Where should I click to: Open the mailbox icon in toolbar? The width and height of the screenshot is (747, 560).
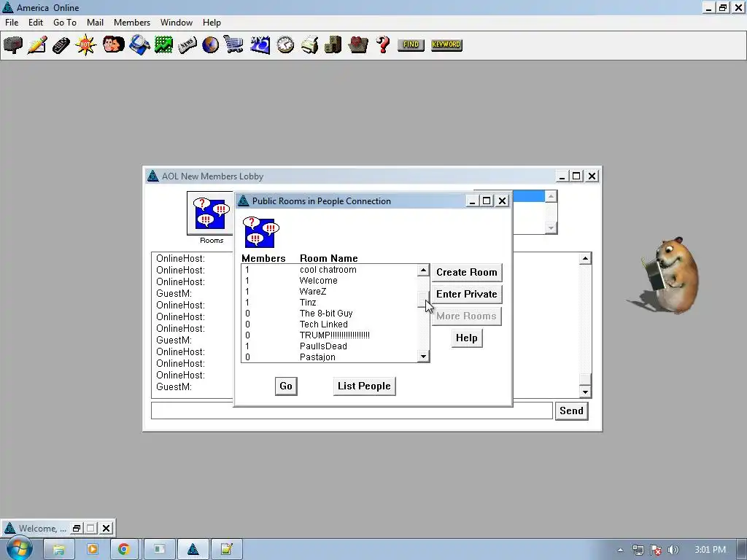13,44
